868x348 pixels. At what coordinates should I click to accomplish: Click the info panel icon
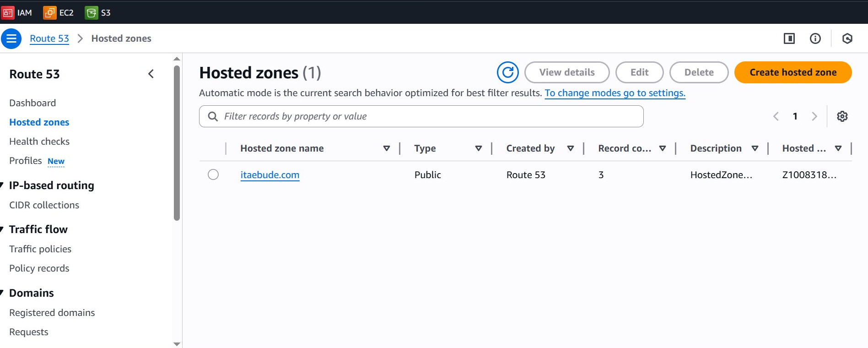point(815,38)
